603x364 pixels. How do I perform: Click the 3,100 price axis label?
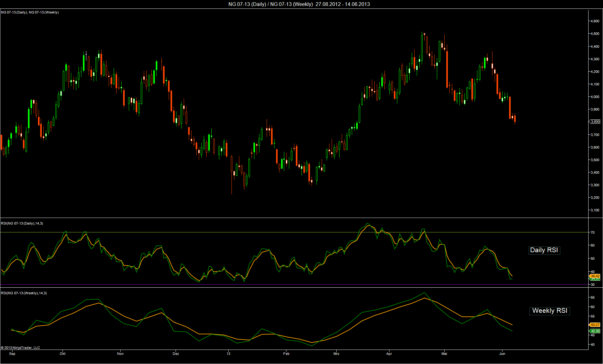595,210
